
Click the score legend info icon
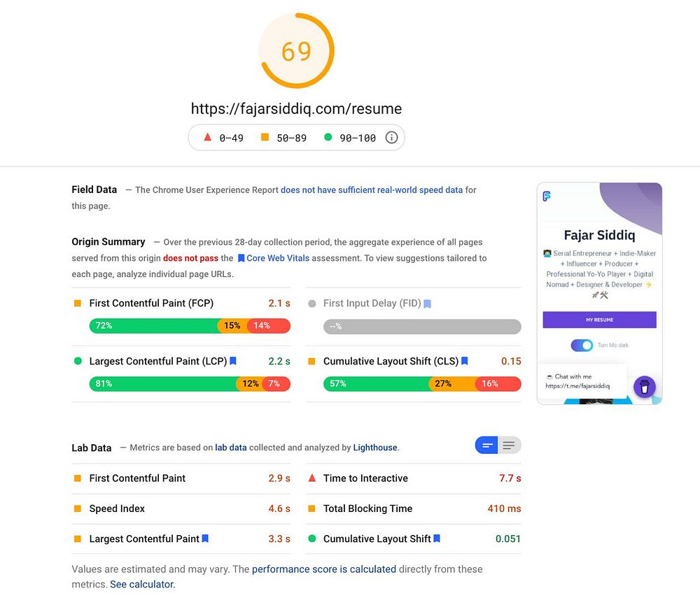(391, 138)
